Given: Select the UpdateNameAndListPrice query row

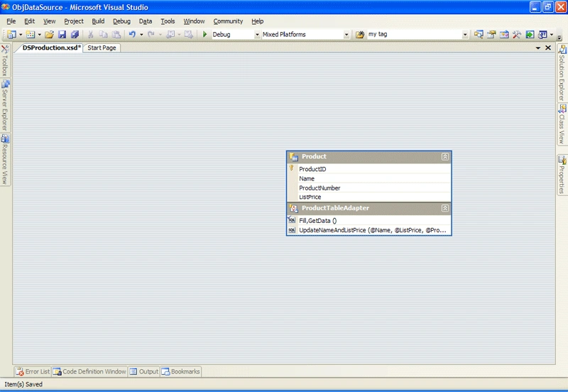Looking at the screenshot, I should (369, 230).
